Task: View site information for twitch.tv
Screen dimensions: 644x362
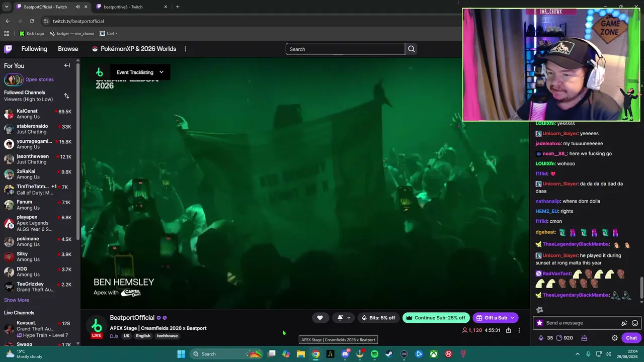Action: [x=46, y=21]
